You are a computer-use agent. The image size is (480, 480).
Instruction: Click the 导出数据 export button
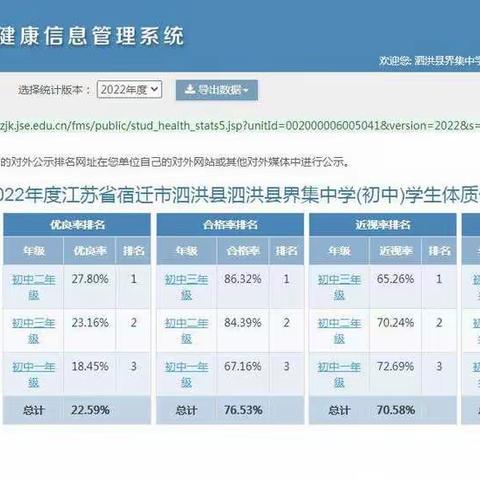[217, 90]
